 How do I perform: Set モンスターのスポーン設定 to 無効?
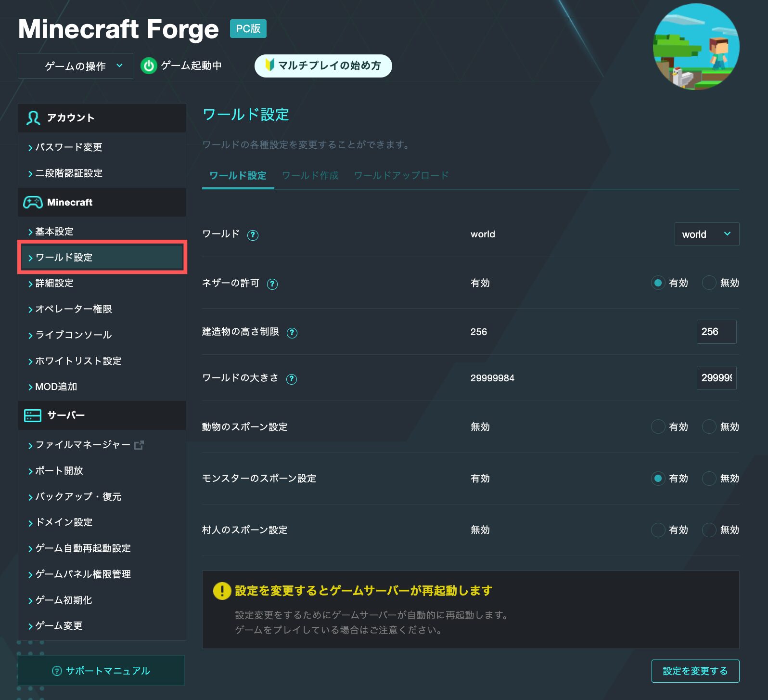tap(709, 478)
